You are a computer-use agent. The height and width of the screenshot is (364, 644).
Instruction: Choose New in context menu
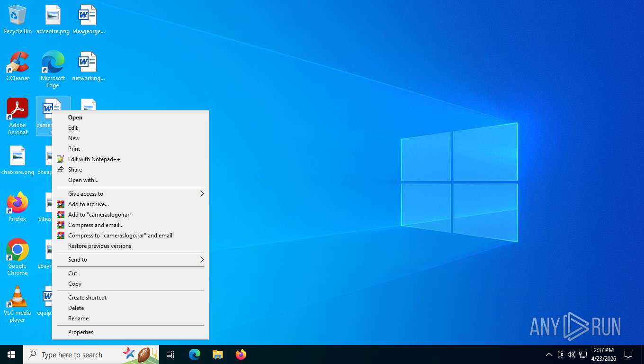[130, 138]
